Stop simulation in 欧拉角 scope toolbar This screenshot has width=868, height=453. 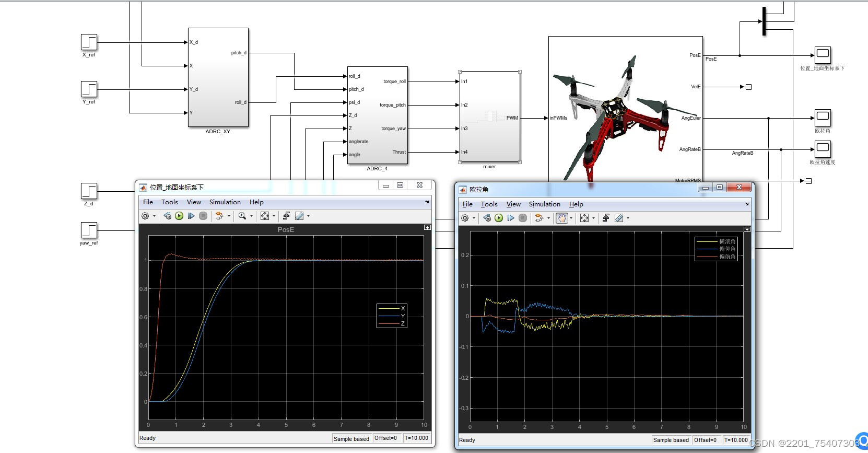[523, 218]
